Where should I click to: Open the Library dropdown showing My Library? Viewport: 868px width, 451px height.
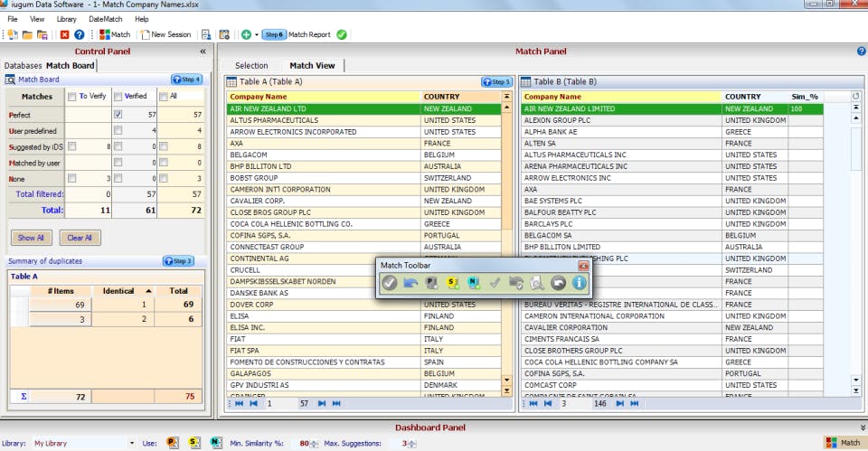tap(132, 443)
